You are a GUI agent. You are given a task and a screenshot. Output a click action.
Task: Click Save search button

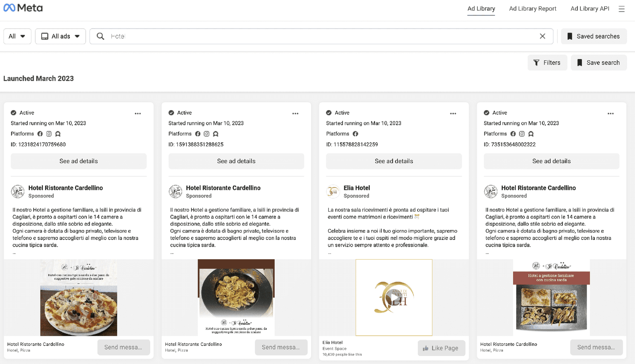[598, 63]
